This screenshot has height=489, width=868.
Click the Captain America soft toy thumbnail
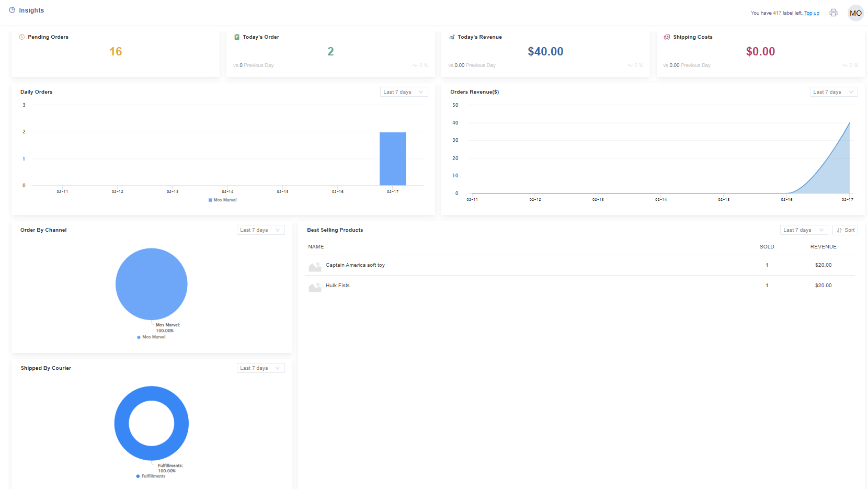click(315, 267)
